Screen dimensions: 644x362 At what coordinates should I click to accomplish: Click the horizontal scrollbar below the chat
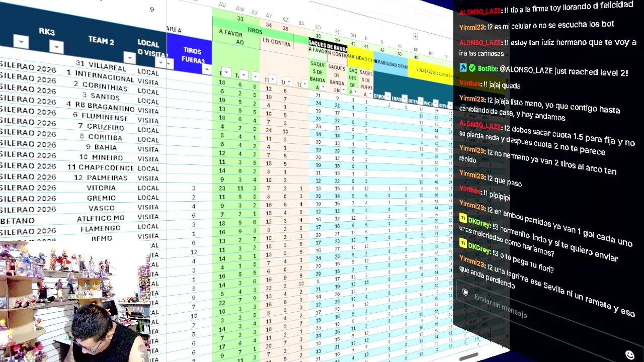click(x=469, y=356)
